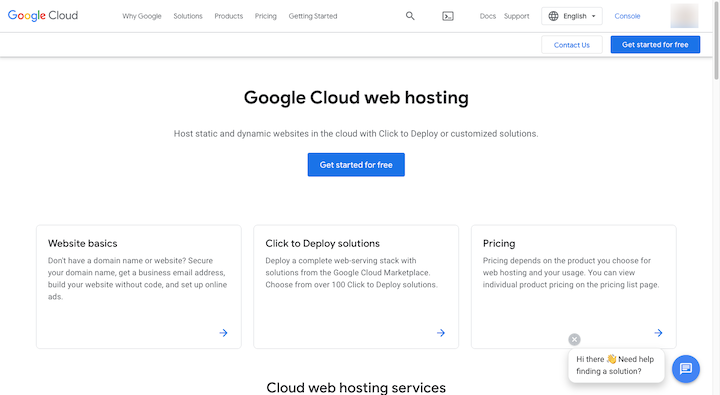This screenshot has height=395, width=720.
Task: Open the search magnifier icon
Action: click(410, 16)
